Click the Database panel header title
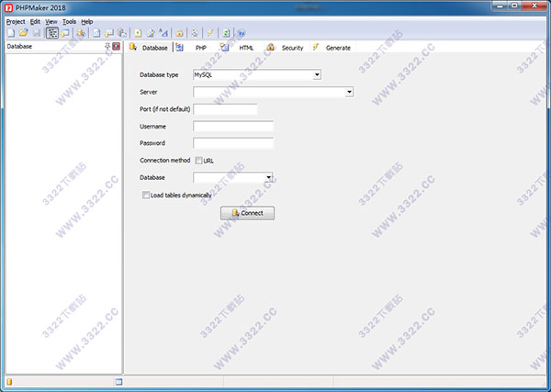The image size is (551, 392). click(19, 47)
